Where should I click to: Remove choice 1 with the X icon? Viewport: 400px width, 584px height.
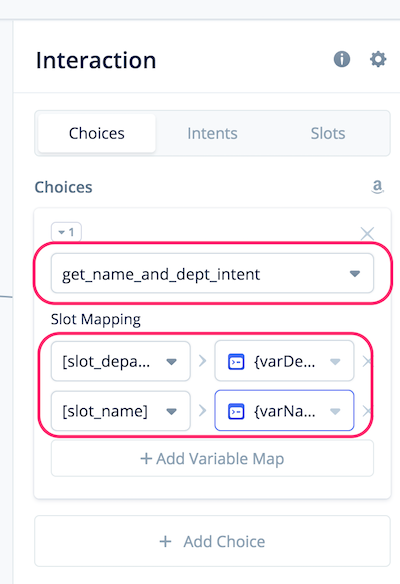367,234
